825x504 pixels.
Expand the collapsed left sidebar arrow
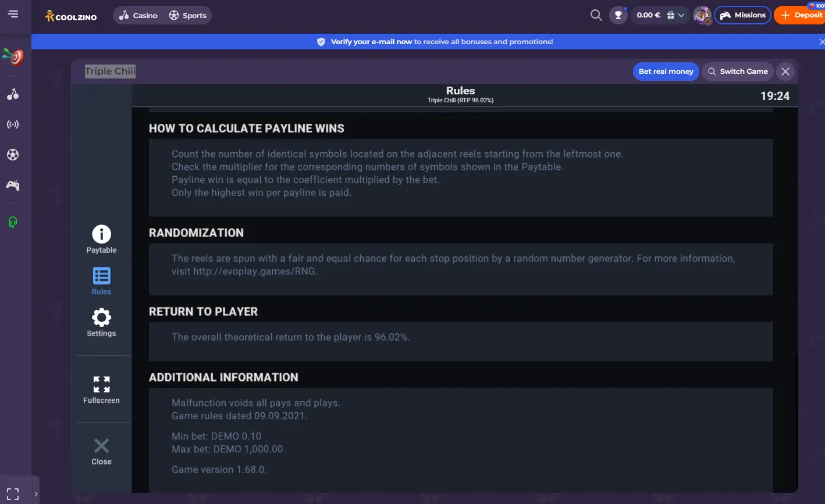36,494
